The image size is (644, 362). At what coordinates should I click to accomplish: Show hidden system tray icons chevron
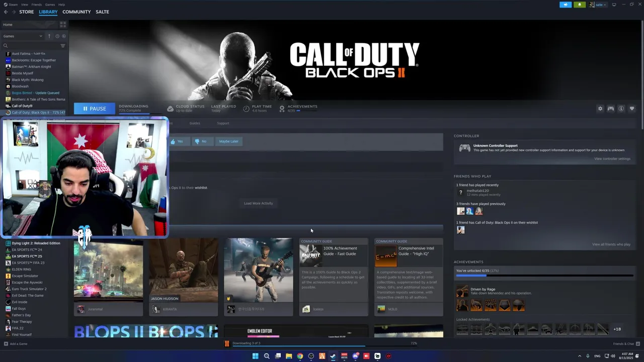click(579, 356)
